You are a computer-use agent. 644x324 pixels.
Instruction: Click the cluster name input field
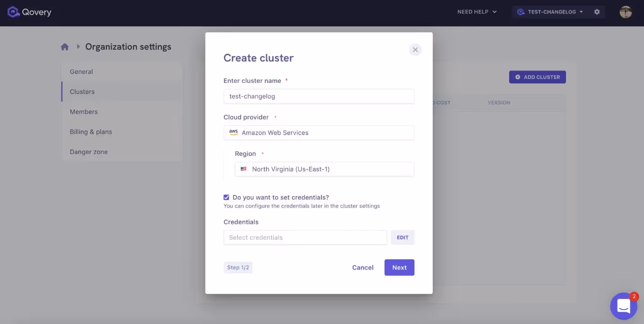(319, 96)
